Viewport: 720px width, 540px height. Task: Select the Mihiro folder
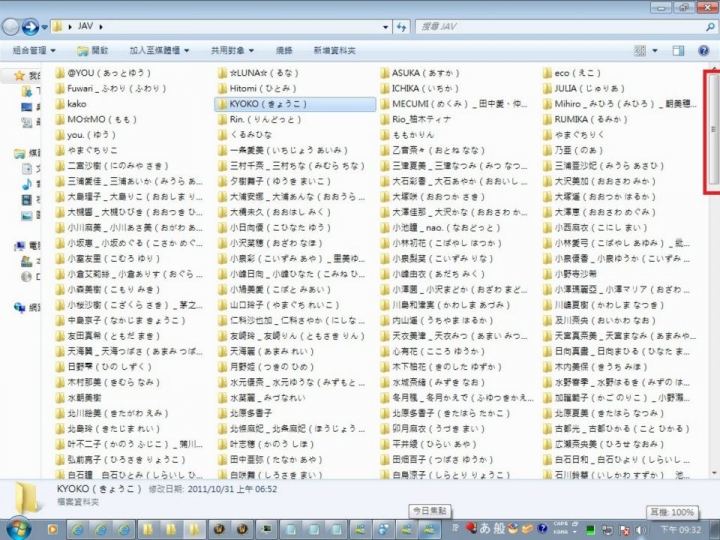619,104
